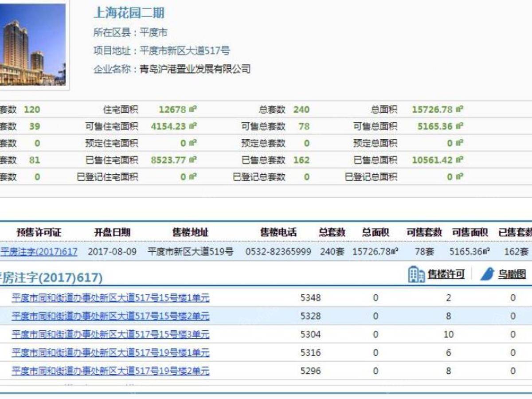Open the 鸟瞰图 bird's-eye view link

512,275
